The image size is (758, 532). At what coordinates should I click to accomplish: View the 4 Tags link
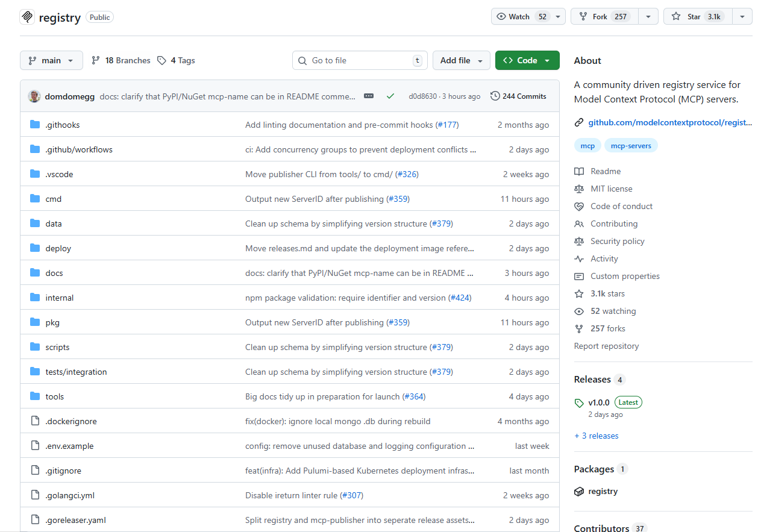[x=176, y=60]
